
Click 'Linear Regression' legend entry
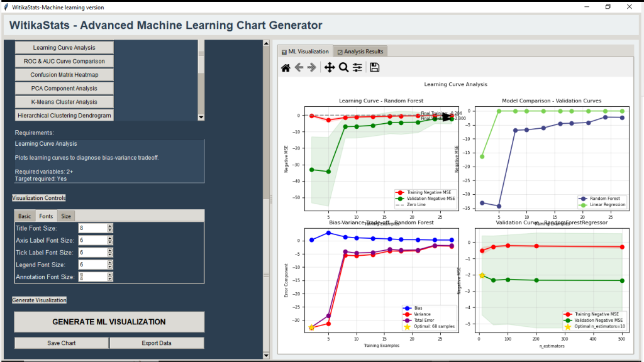point(602,205)
